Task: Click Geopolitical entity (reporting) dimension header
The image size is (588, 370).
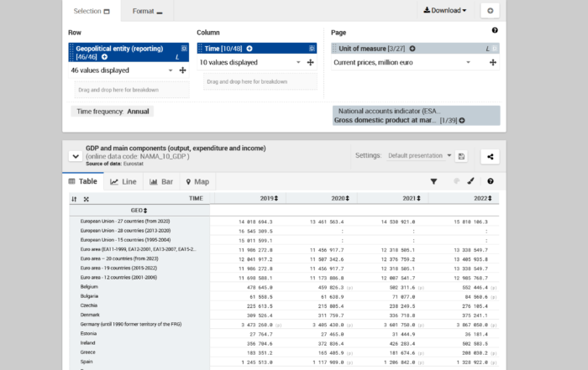Action: (x=129, y=52)
